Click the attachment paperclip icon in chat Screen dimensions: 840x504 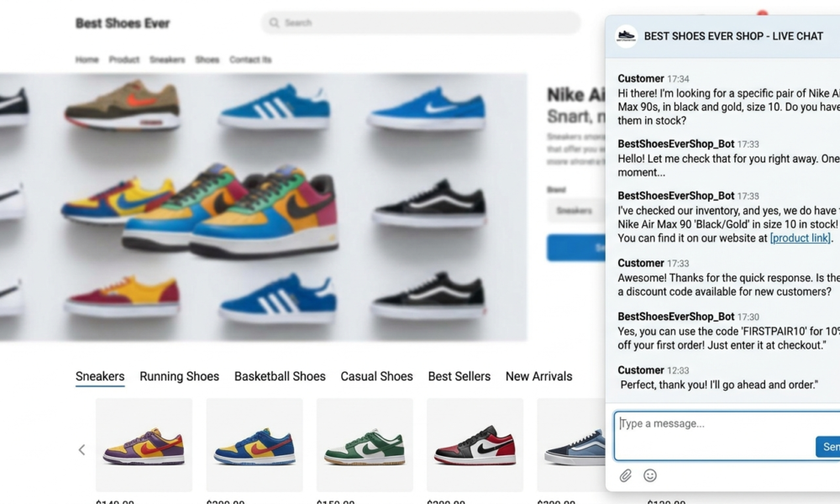tap(625, 475)
